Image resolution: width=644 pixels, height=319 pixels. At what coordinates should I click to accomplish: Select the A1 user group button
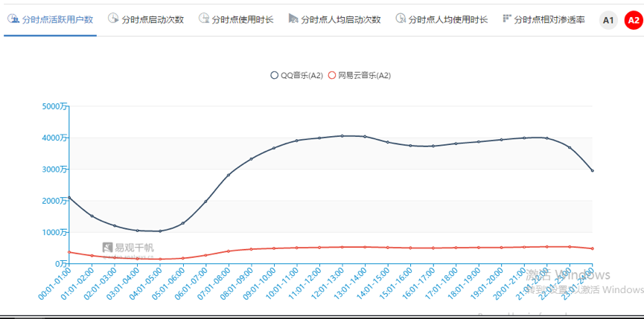[608, 20]
